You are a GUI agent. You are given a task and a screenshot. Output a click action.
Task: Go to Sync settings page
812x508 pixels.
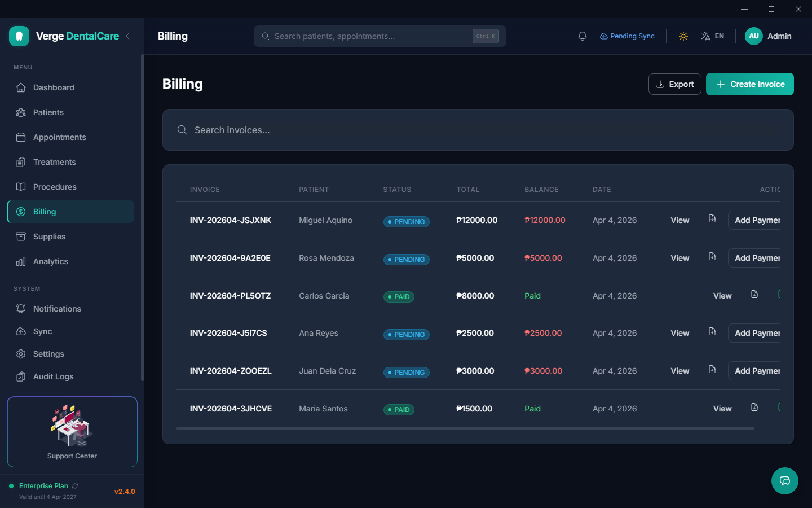(x=70, y=331)
